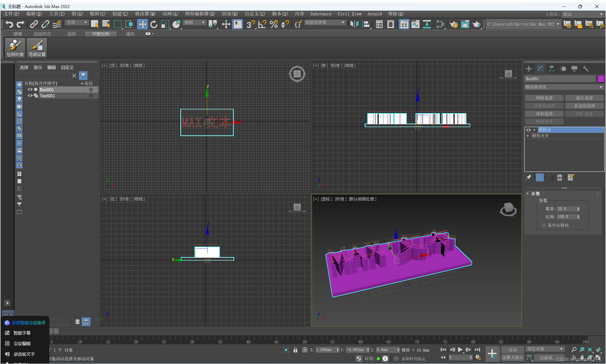Screen dimensions: 606x364
Task: Select the Rotate tool icon
Action: click(x=154, y=24)
